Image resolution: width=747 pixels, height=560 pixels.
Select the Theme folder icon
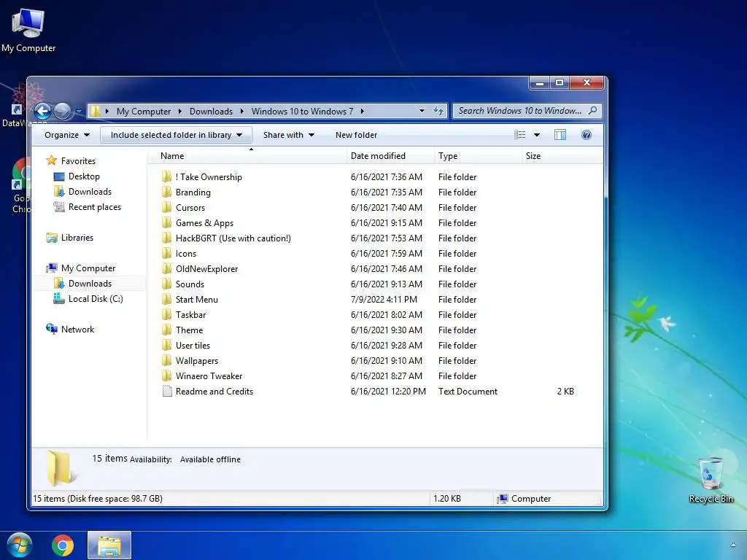[x=166, y=330]
